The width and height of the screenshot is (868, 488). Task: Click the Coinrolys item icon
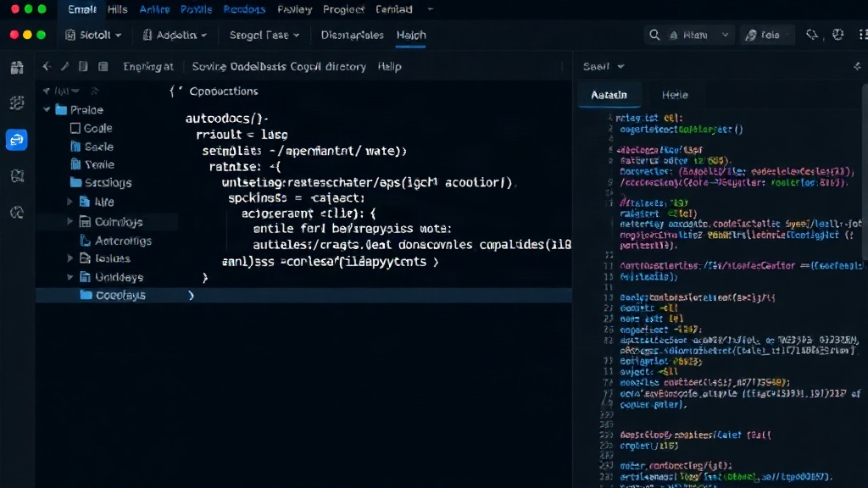pos(86,222)
